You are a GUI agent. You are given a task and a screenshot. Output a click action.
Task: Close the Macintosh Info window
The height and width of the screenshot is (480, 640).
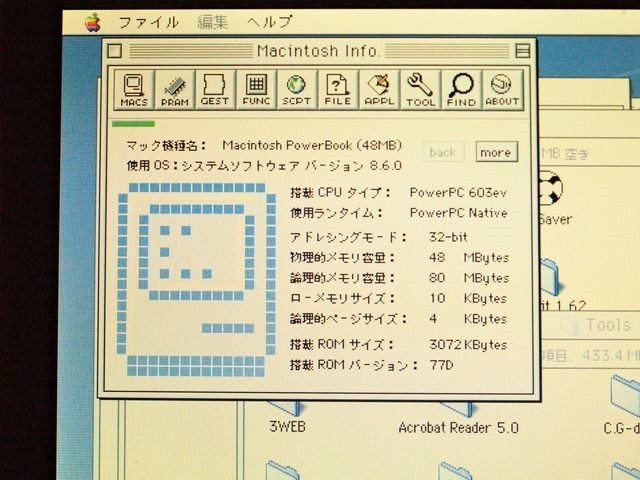(115, 51)
